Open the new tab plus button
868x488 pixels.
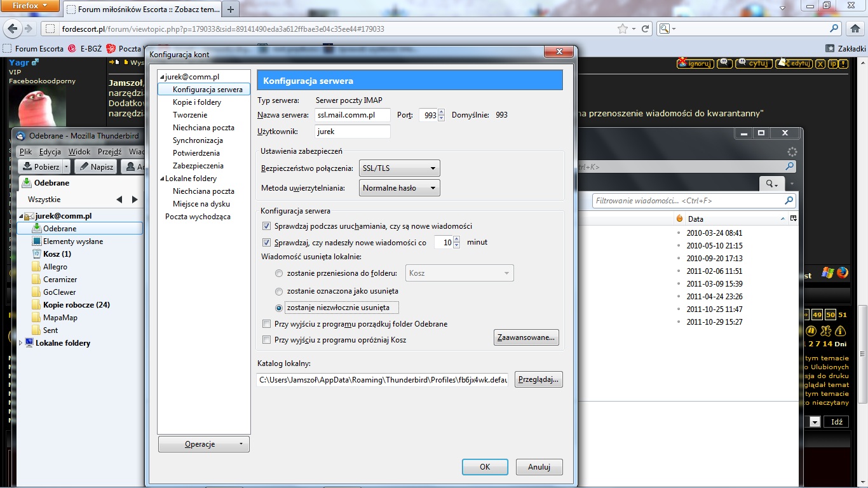tap(230, 9)
